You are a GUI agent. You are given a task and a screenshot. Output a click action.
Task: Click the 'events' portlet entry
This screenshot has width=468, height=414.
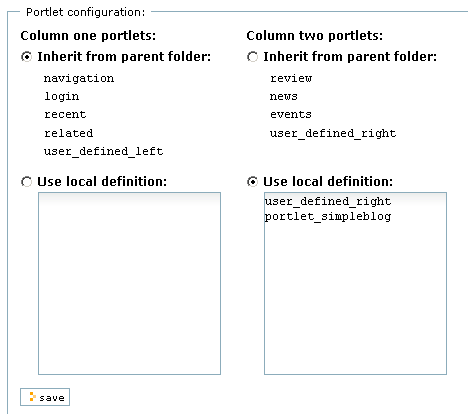291,115
